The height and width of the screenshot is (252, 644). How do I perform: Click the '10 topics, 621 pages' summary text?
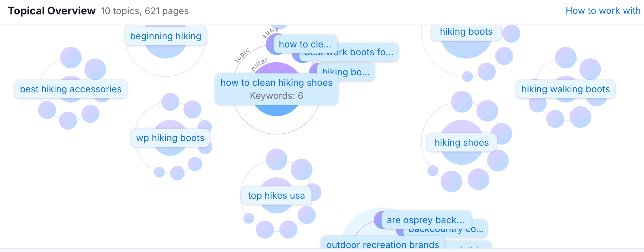pyautogui.click(x=145, y=11)
